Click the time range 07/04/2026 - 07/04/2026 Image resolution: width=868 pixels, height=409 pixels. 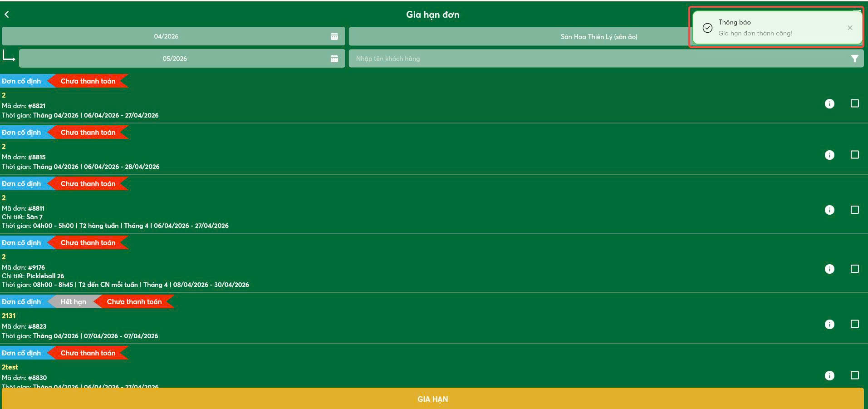[121, 336]
